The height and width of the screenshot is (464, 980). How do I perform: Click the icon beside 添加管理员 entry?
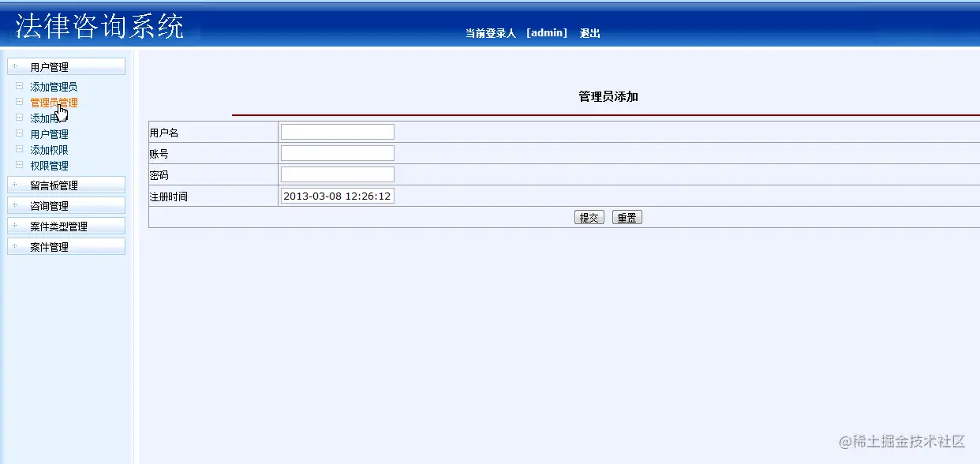[x=19, y=86]
